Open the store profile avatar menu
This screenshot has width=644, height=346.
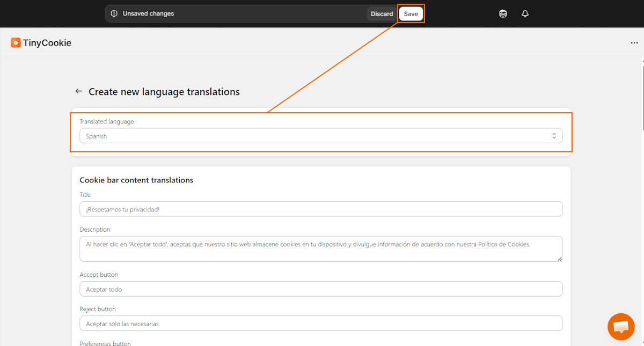(503, 13)
